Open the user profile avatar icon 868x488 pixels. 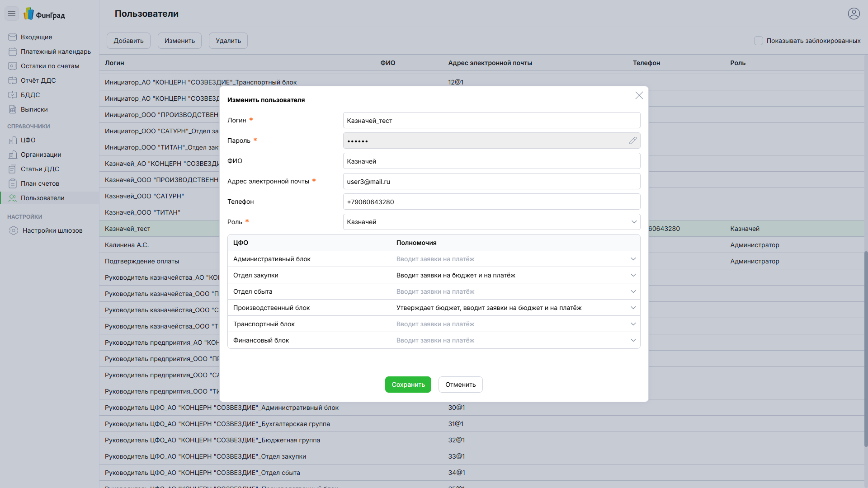click(x=854, y=14)
